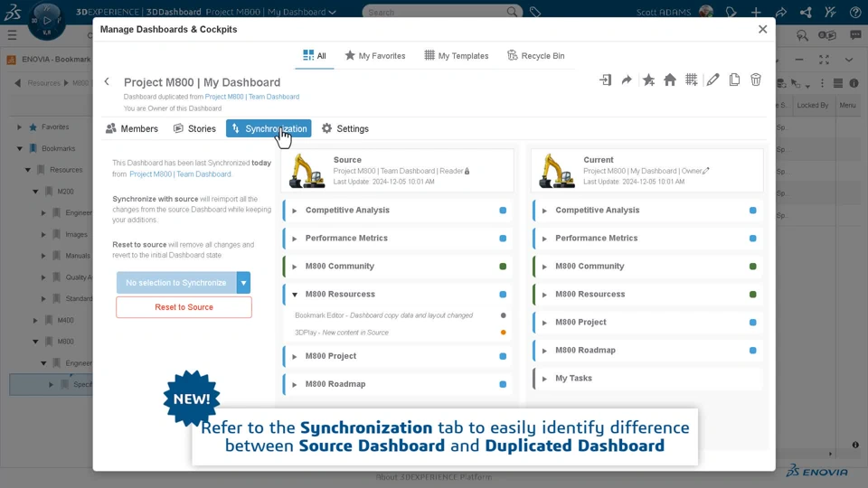
Task: Click green status square for Current M800 Resourcess
Action: point(753,295)
